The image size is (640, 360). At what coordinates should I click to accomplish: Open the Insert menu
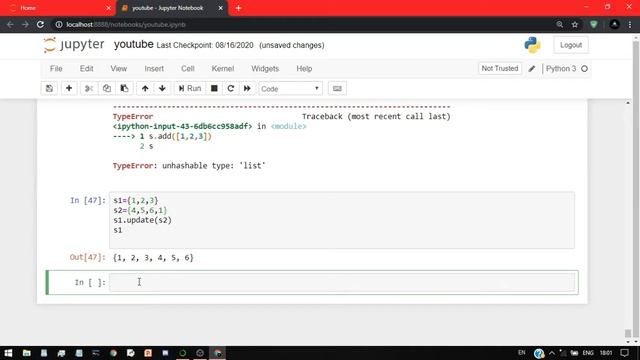(x=154, y=69)
